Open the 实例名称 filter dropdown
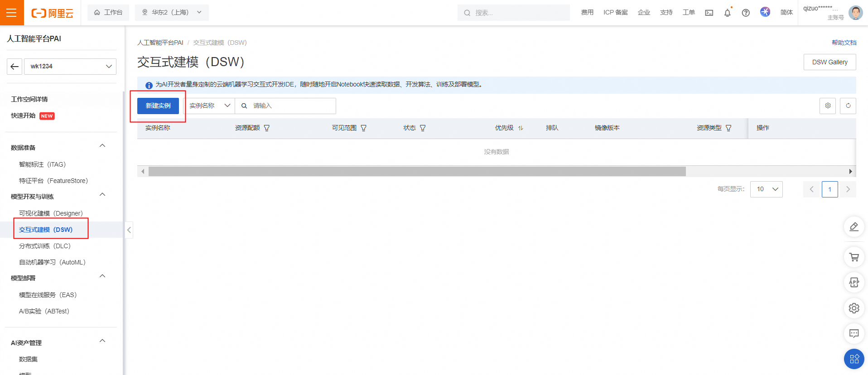Image resolution: width=868 pixels, height=375 pixels. coord(210,106)
